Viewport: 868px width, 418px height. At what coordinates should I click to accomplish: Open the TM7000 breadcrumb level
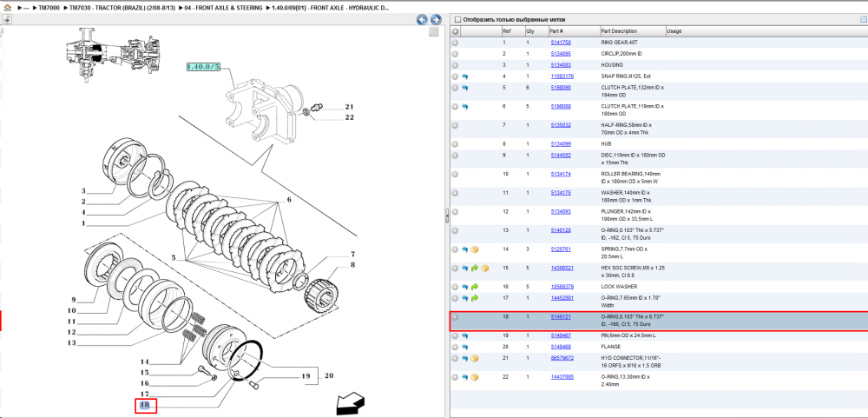[x=49, y=9]
